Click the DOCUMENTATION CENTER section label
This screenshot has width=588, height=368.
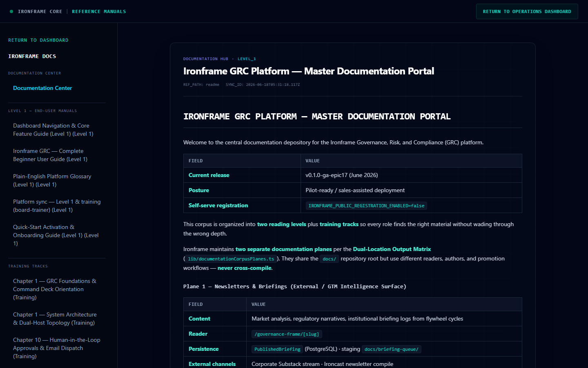[35, 73]
